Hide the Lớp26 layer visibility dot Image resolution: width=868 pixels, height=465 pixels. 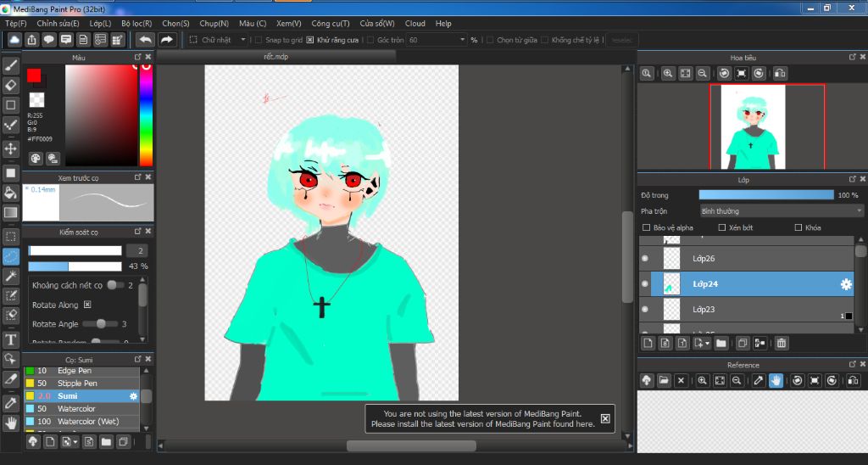[x=645, y=258]
